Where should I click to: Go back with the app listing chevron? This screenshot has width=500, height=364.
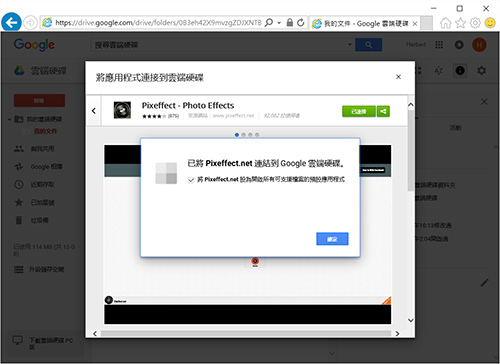(x=94, y=111)
